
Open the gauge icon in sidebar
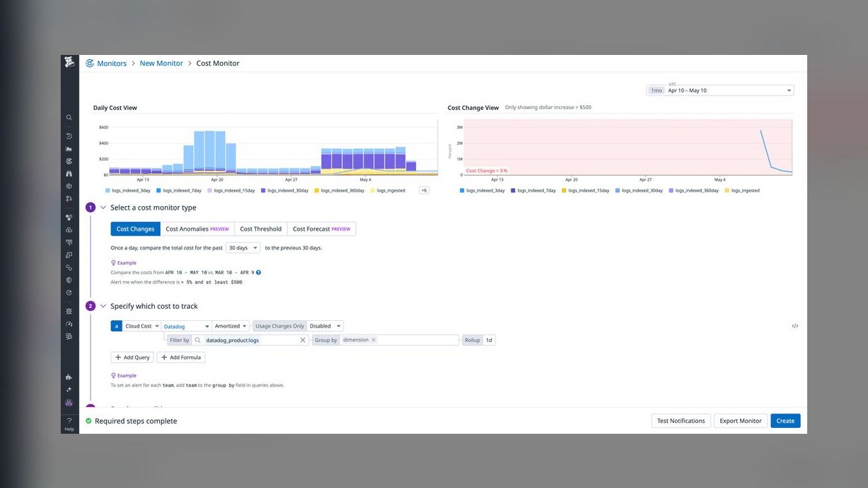[x=69, y=323]
